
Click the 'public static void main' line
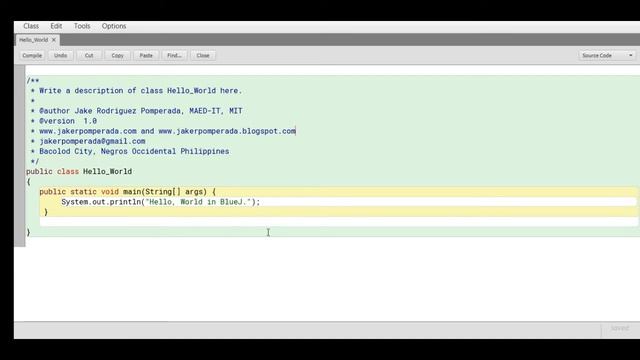128,192
